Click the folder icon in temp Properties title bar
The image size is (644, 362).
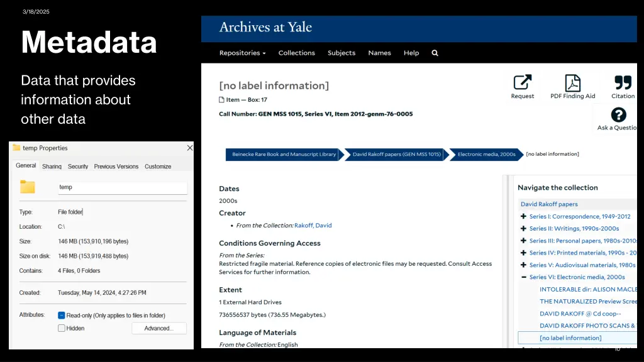point(16,148)
